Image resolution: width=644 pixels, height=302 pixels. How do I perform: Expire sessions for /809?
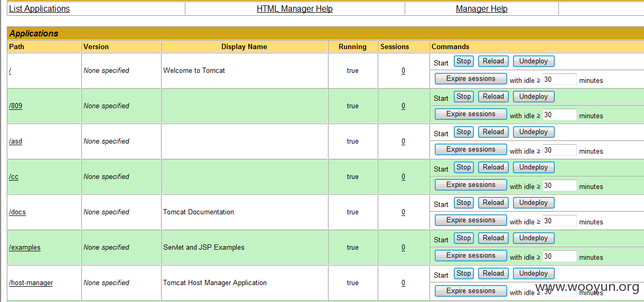coord(471,114)
